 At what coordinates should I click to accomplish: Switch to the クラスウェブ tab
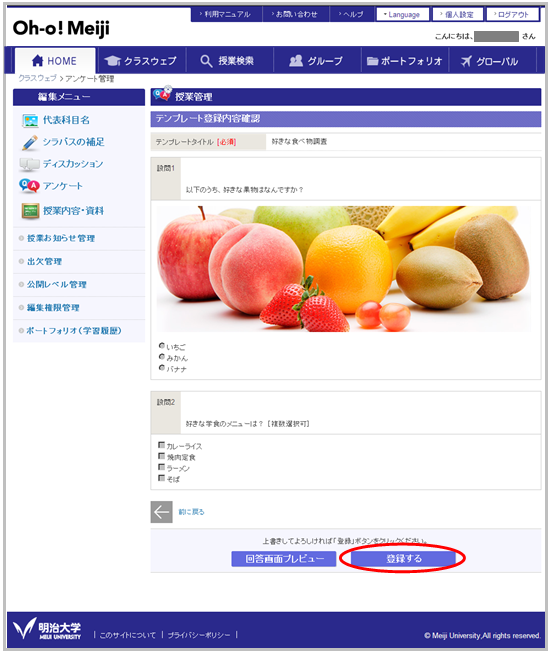[141, 61]
